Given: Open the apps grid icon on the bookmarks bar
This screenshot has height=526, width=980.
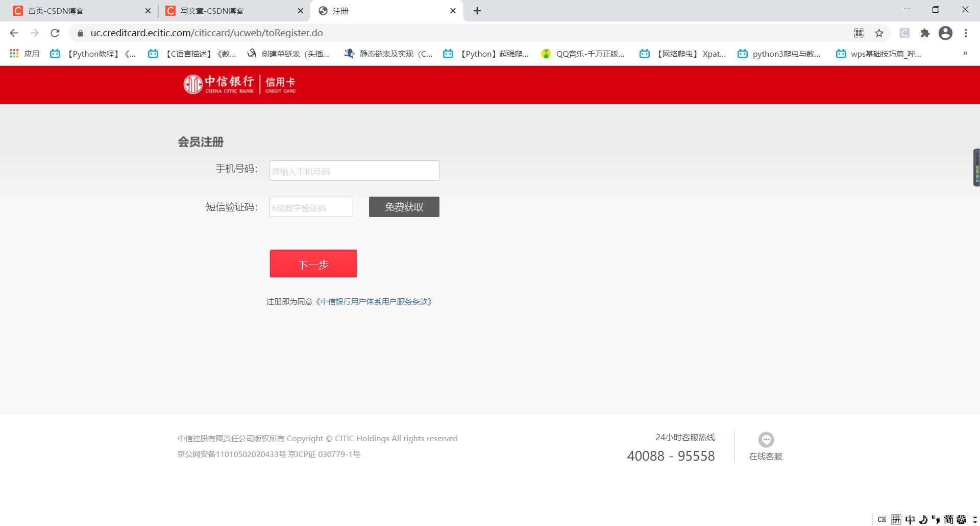Looking at the screenshot, I should [x=14, y=53].
